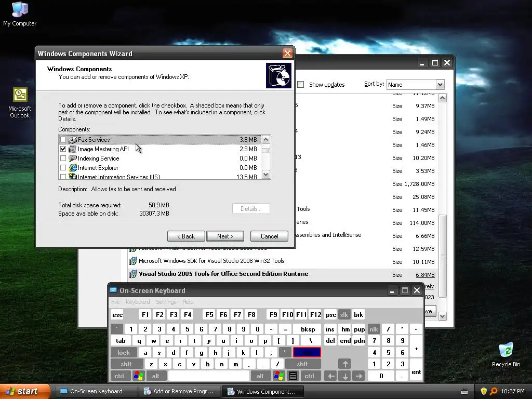532x399 pixels.
Task: Click Add or Remove Programs scrollbar thumb
Action: (x=443, y=257)
